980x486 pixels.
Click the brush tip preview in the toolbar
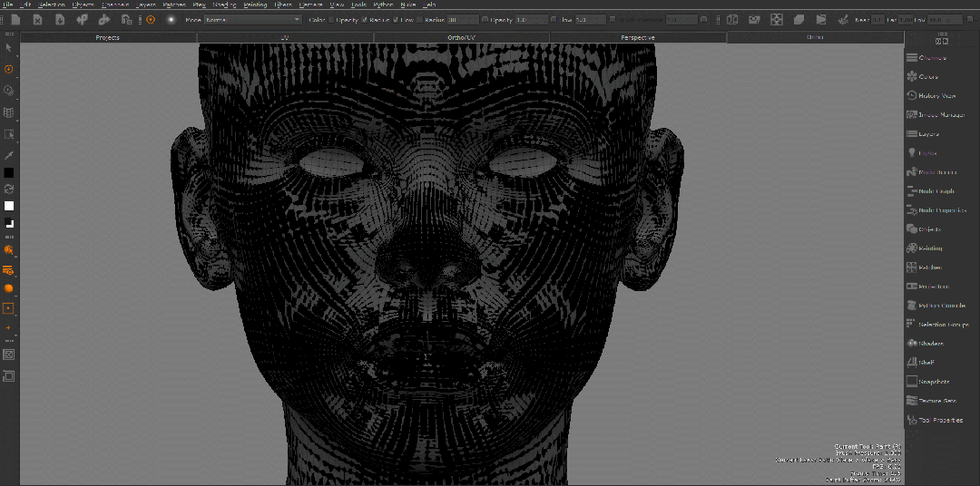point(171,20)
